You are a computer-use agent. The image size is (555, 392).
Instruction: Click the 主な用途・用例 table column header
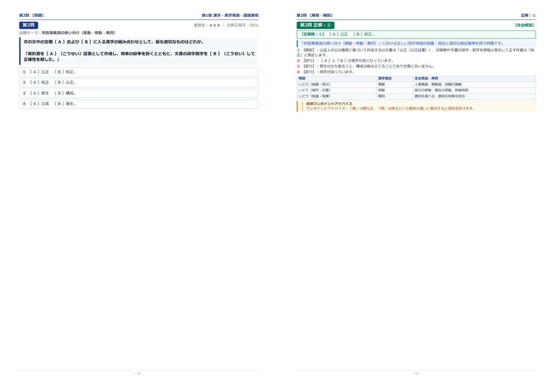pyautogui.click(x=474, y=79)
